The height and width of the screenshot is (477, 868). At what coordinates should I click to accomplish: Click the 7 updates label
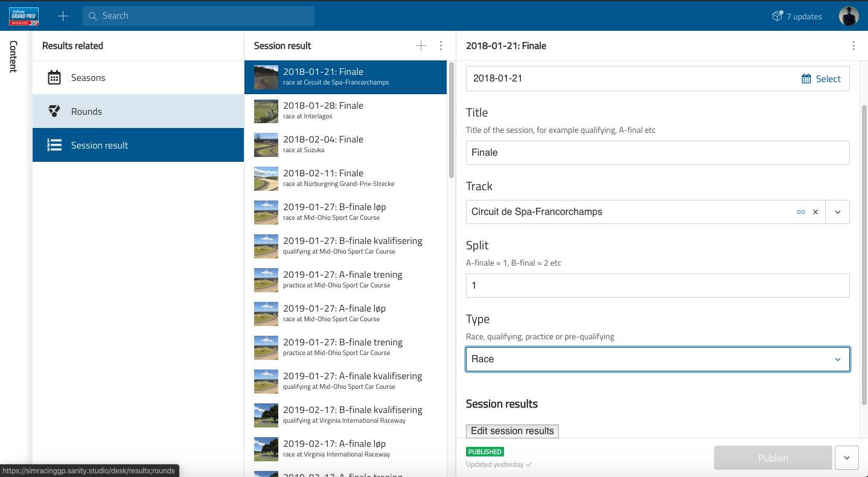804,16
